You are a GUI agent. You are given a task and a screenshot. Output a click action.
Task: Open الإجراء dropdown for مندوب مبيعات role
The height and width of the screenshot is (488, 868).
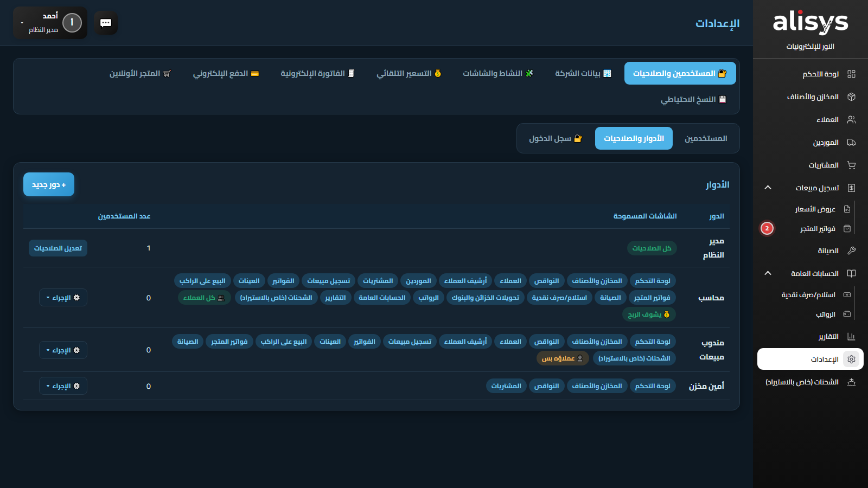click(63, 350)
